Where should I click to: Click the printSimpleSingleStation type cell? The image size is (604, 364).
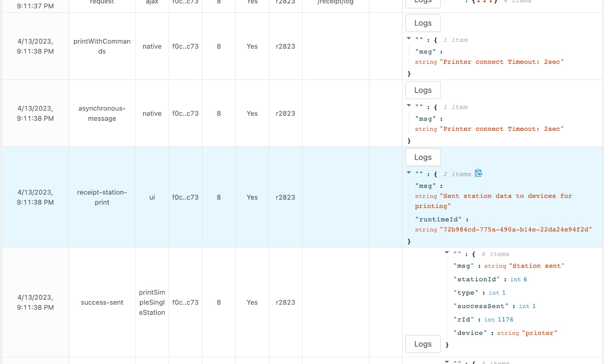152,302
